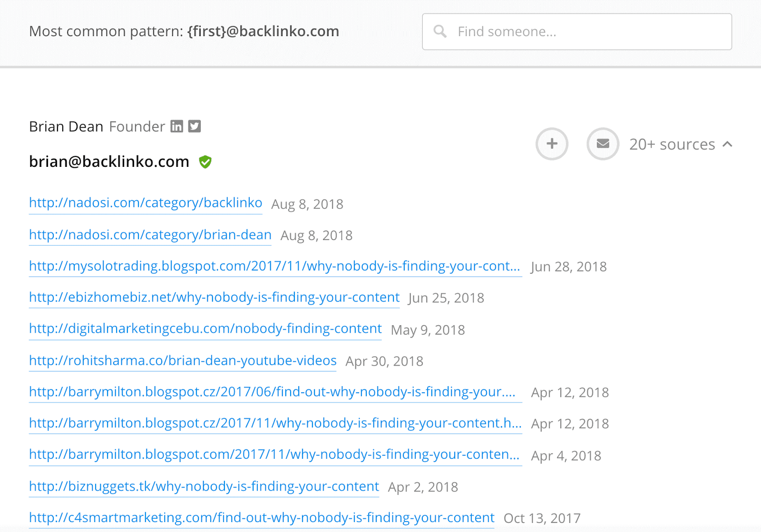Click the plus icon to save lead
This screenshot has height=532, width=761.
552,144
